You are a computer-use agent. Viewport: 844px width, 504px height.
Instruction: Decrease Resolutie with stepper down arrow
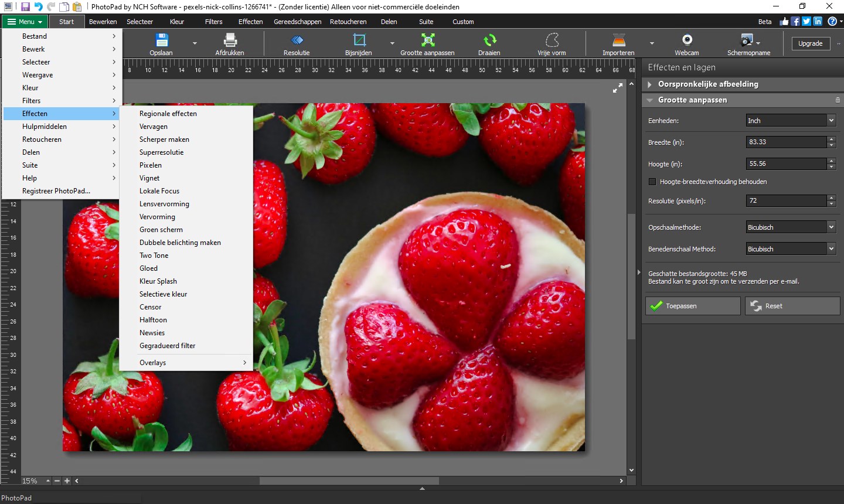coord(831,204)
